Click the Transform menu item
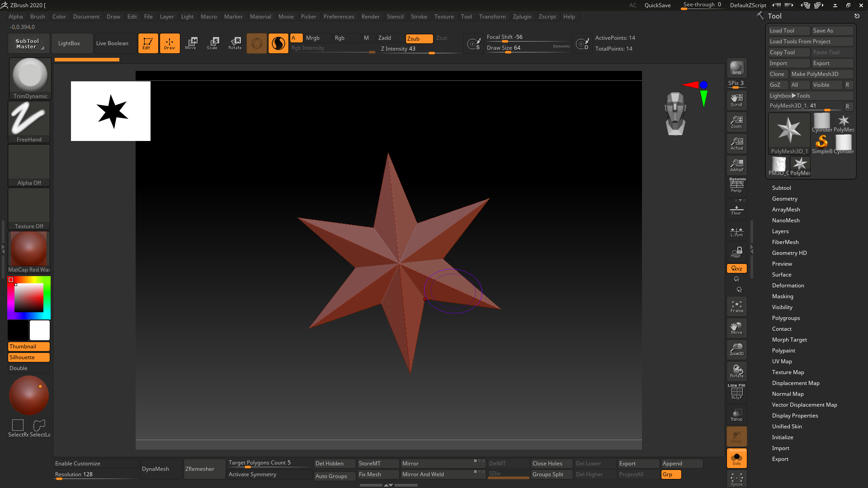868x488 pixels. [x=492, y=16]
